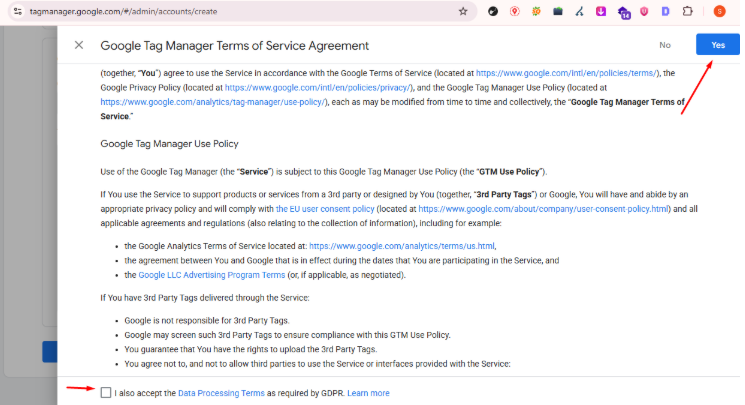Bookmark this page with the star icon
This screenshot has height=405, width=745.
463,11
